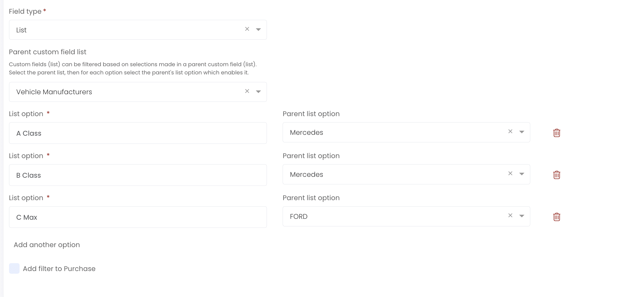Open the Field type List combo box
Image resolution: width=644 pixels, height=297 pixels.
[138, 30]
